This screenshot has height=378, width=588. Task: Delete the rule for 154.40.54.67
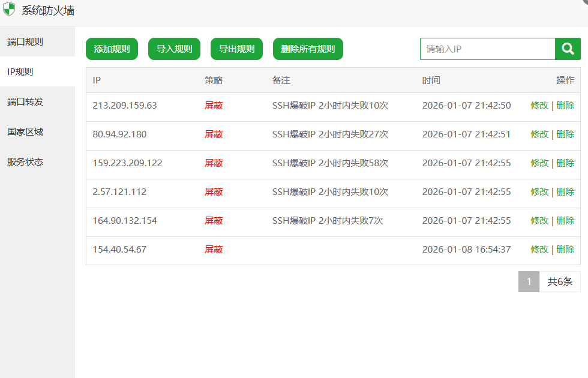pos(565,250)
